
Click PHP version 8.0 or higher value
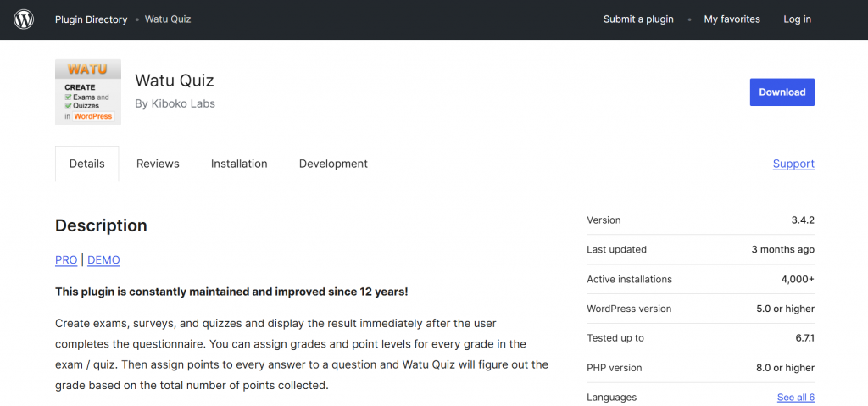pyautogui.click(x=786, y=368)
